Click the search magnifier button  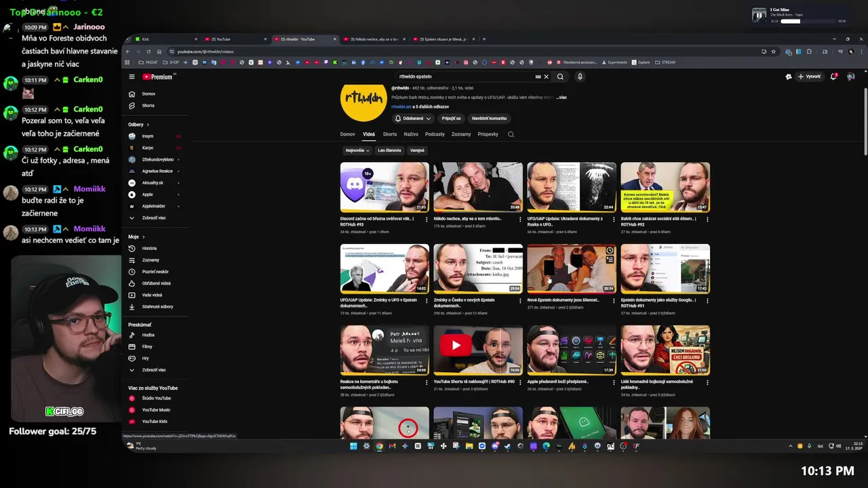560,77
